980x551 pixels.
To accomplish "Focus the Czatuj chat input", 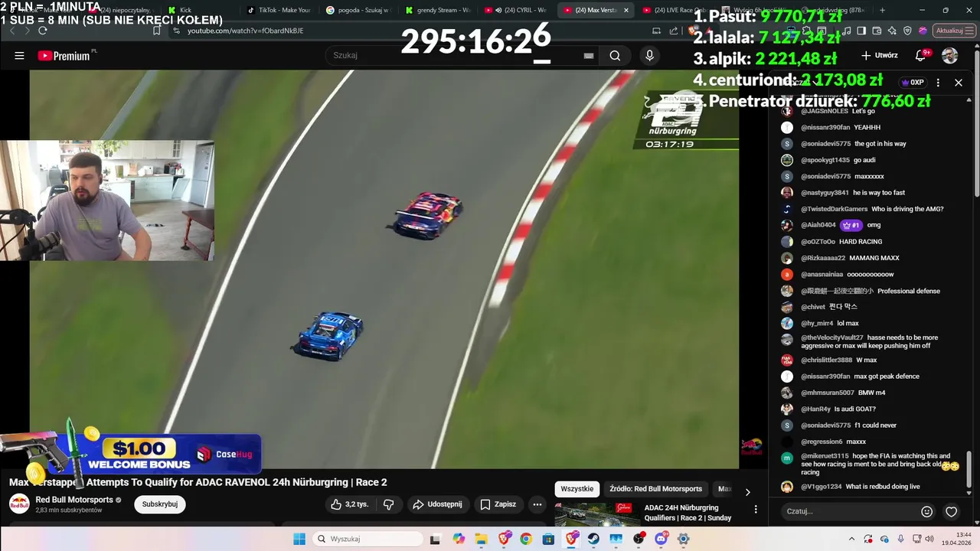I will tap(850, 511).
